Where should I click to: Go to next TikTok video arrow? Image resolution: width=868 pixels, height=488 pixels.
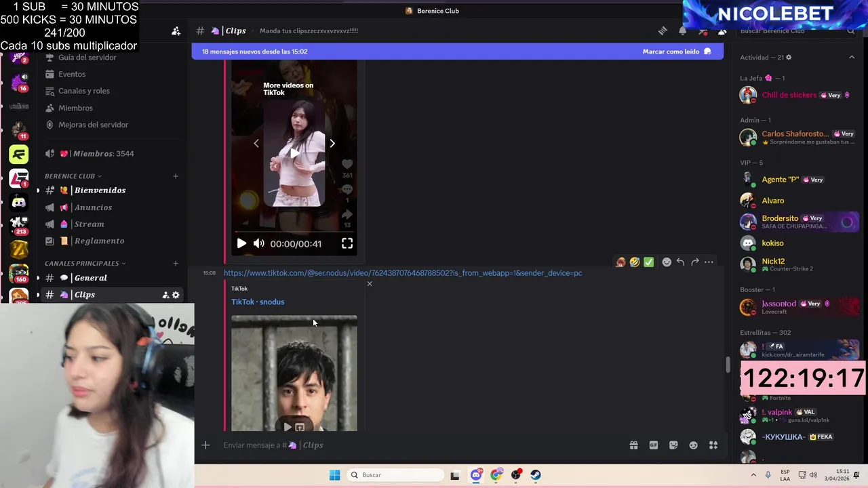332,143
